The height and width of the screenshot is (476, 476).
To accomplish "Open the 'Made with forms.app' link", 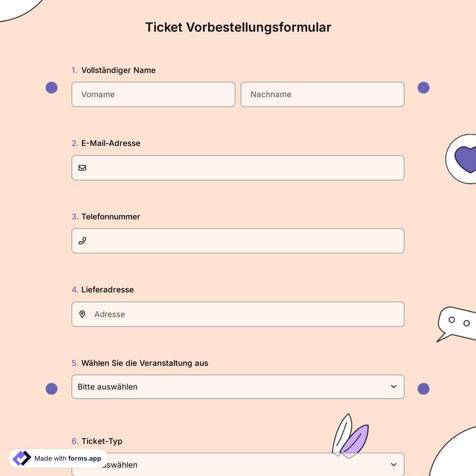I will tap(67, 458).
